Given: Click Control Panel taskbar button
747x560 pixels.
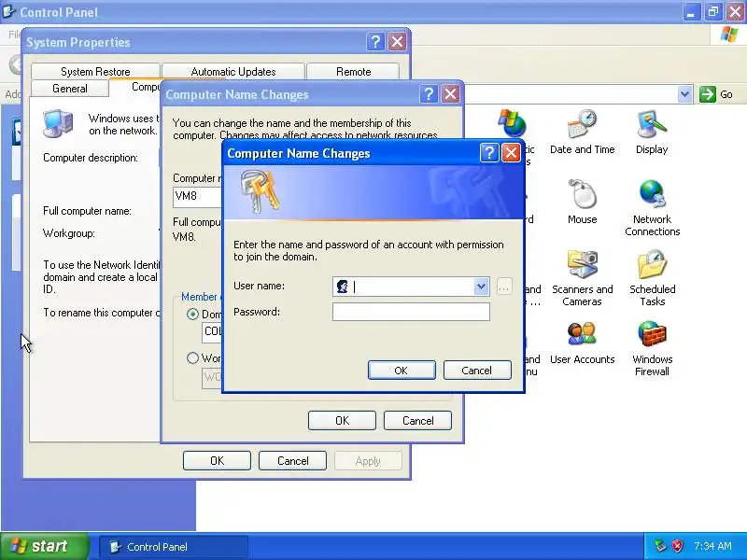Looking at the screenshot, I should pyautogui.click(x=174, y=546).
